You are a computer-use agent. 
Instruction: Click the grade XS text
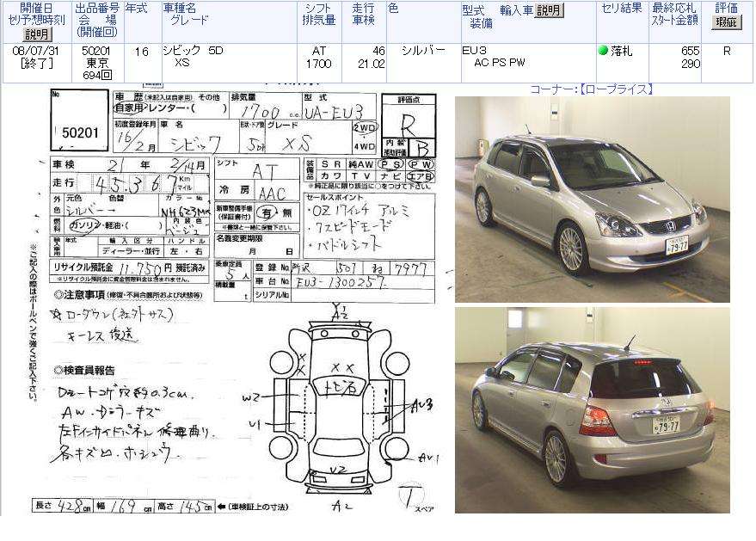(181, 62)
